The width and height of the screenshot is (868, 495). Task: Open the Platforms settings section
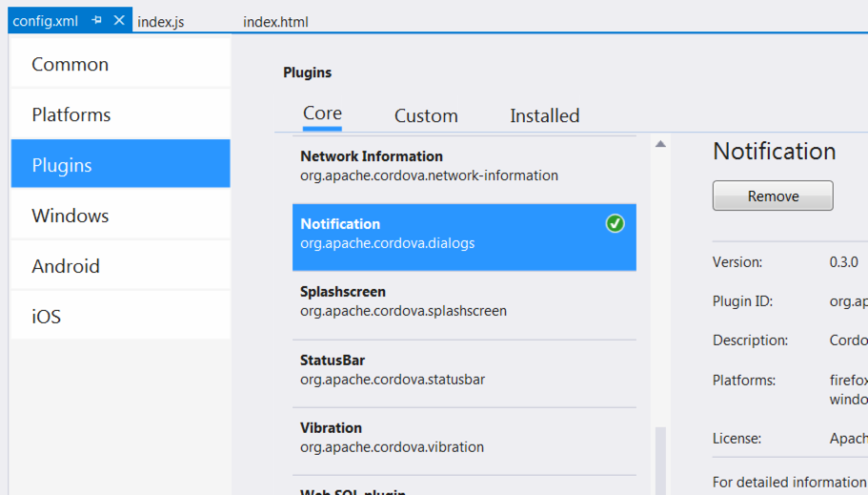pyautogui.click(x=121, y=114)
